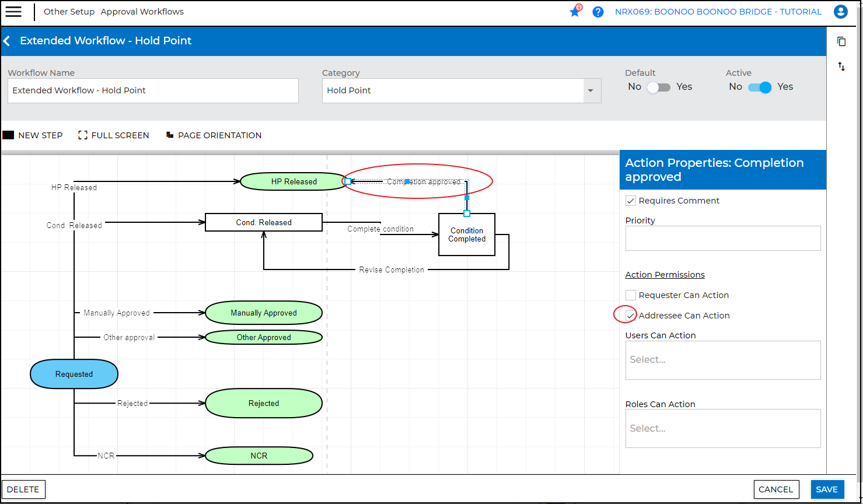
Task: Click in the Workflow Name field
Action: click(153, 91)
